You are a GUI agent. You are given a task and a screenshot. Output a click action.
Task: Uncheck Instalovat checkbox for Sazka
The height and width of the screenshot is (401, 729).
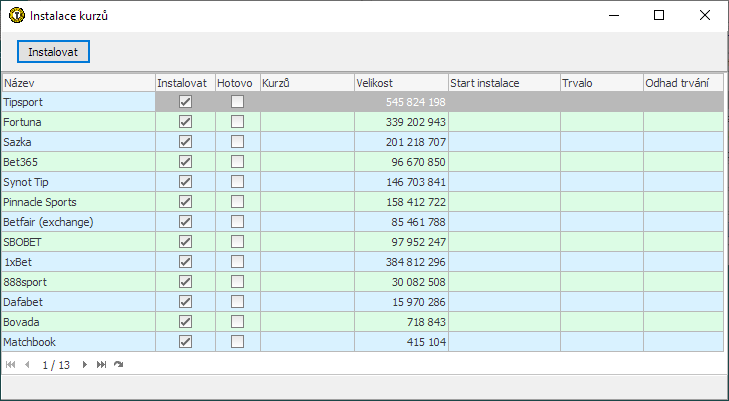coord(186,142)
